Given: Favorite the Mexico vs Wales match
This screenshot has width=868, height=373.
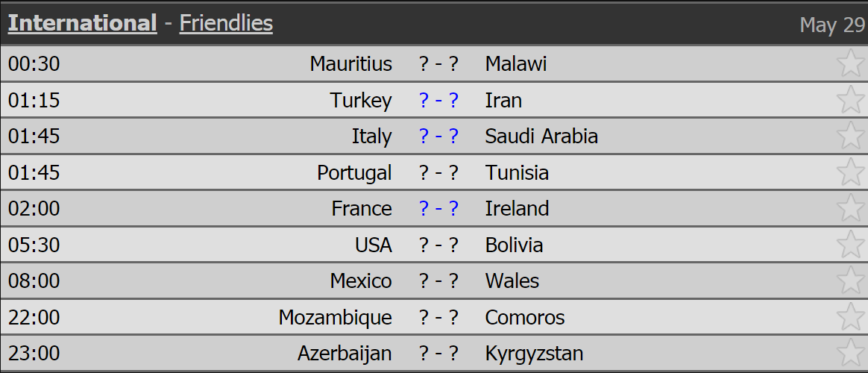Looking at the screenshot, I should [850, 280].
